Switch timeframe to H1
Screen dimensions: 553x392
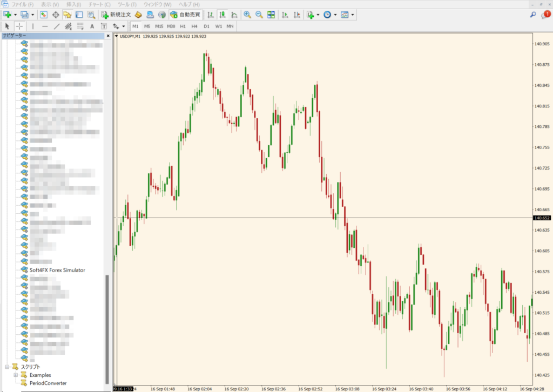click(183, 25)
